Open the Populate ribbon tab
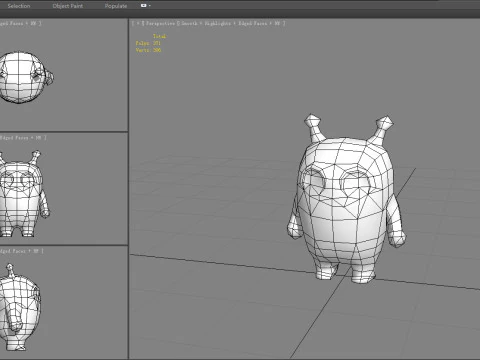This screenshot has height=360, width=480. [116, 6]
